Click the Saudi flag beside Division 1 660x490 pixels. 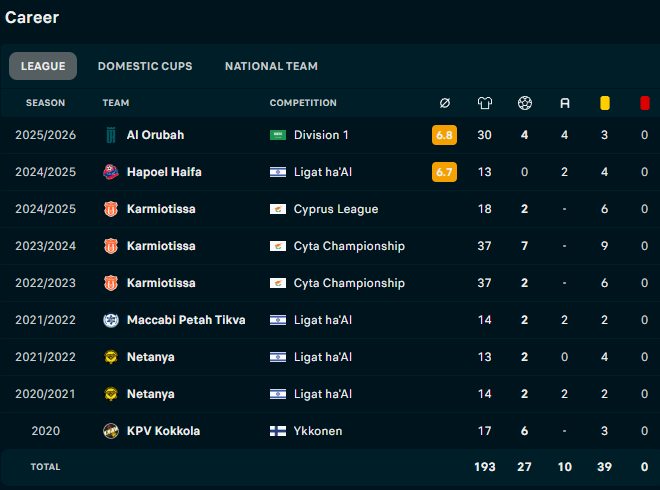278,135
